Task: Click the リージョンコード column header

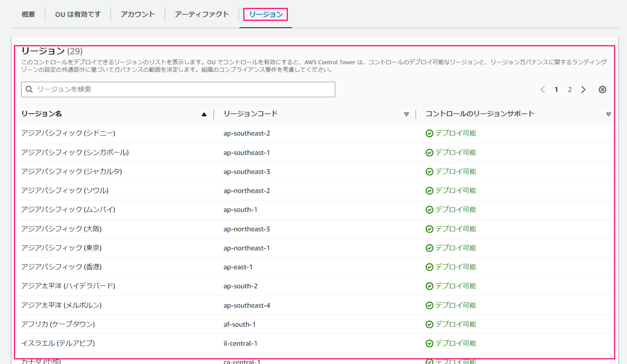Action: 250,114
